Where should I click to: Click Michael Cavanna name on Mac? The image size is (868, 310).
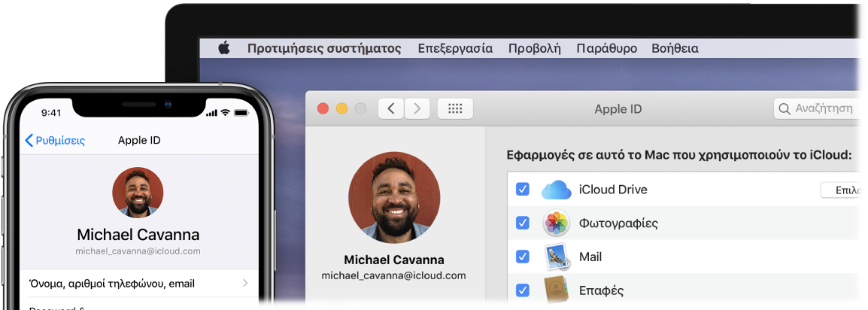(394, 260)
